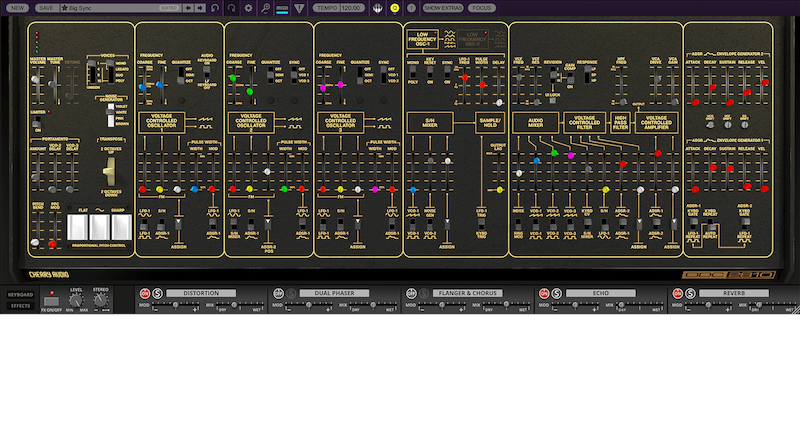Load the next preset with right arrow
Image resolution: width=800 pixels, height=440 pixels.
200,8
